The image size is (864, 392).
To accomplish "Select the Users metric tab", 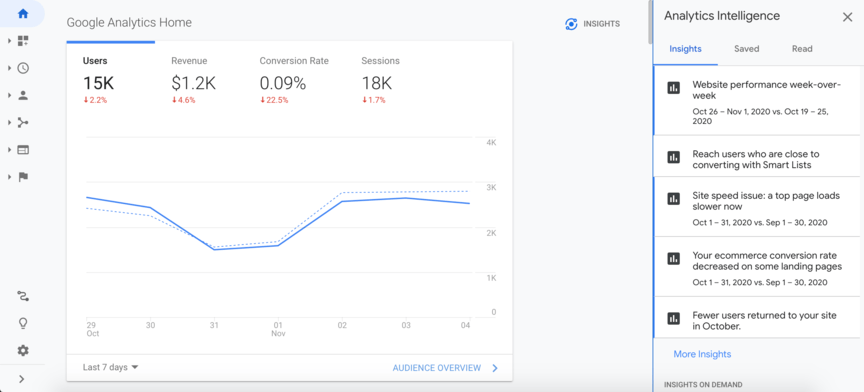I will point(110,80).
